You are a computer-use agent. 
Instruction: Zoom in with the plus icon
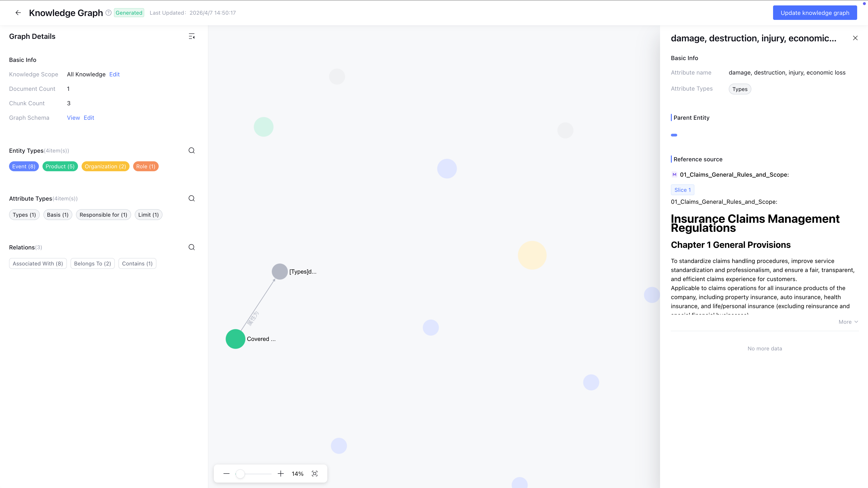pos(281,474)
